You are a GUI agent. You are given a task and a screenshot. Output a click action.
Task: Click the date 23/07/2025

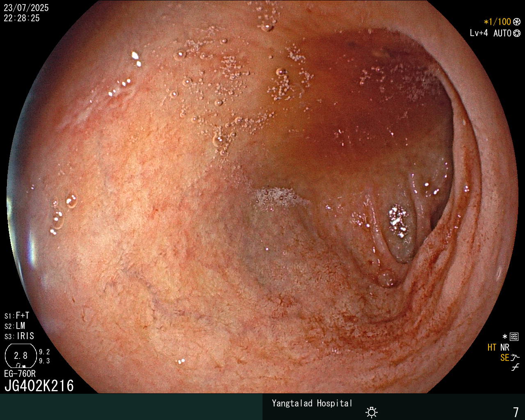tap(26, 8)
